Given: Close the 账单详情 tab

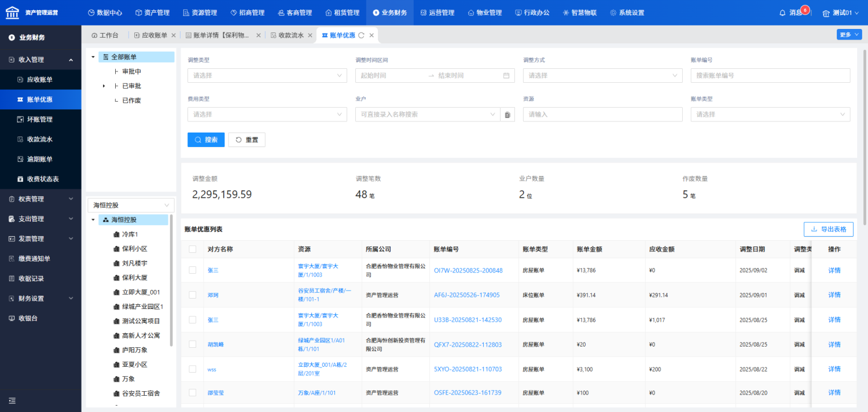Looking at the screenshot, I should pos(258,35).
